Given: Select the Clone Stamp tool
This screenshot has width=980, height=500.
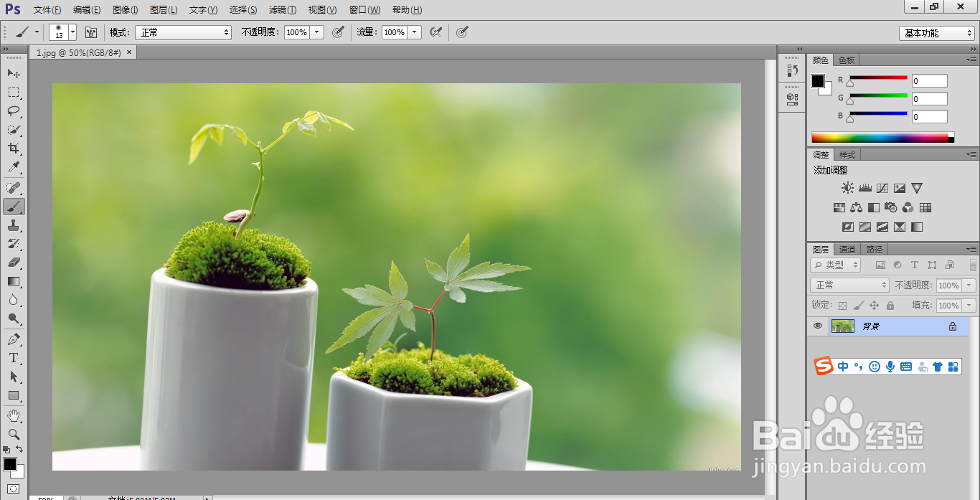Looking at the screenshot, I should tap(14, 225).
